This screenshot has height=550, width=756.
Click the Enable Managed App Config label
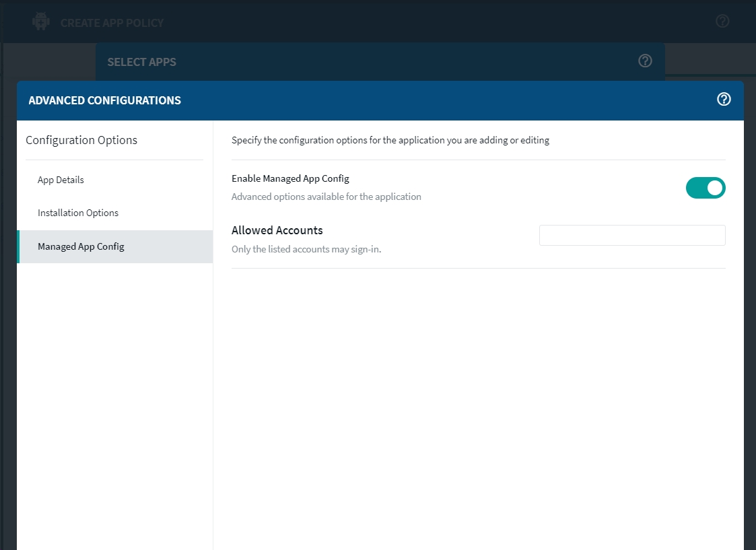(290, 178)
